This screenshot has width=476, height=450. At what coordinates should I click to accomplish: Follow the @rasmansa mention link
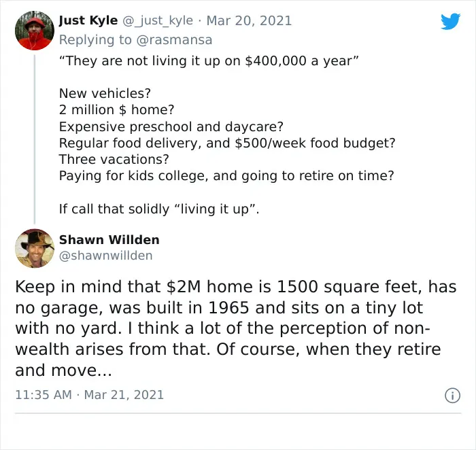(174, 39)
